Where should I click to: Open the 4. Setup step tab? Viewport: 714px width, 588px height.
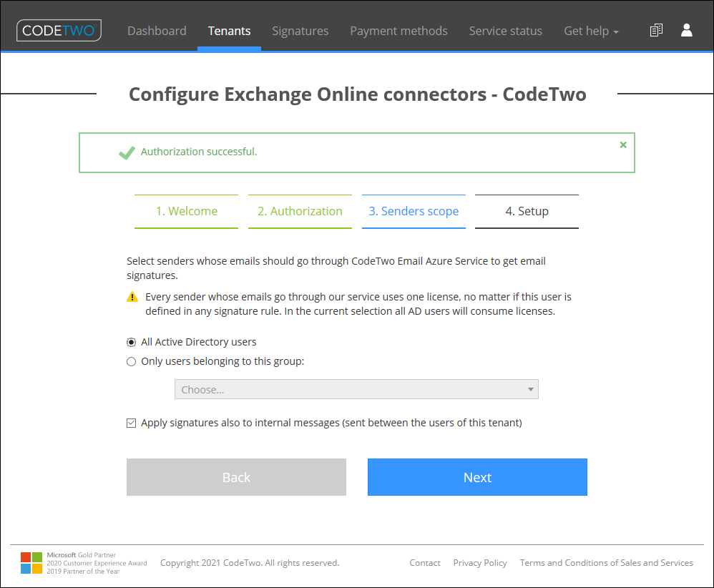coord(527,211)
